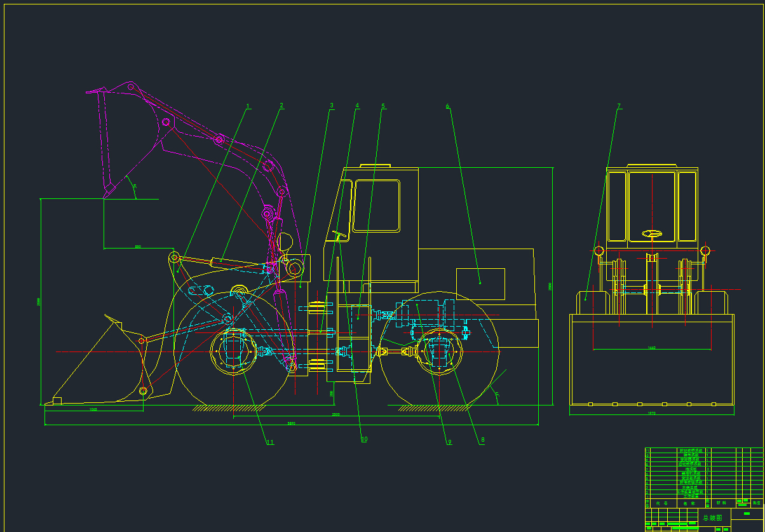The image size is (765, 532).
Task: Click callout number 3 label
Action: pos(331,106)
